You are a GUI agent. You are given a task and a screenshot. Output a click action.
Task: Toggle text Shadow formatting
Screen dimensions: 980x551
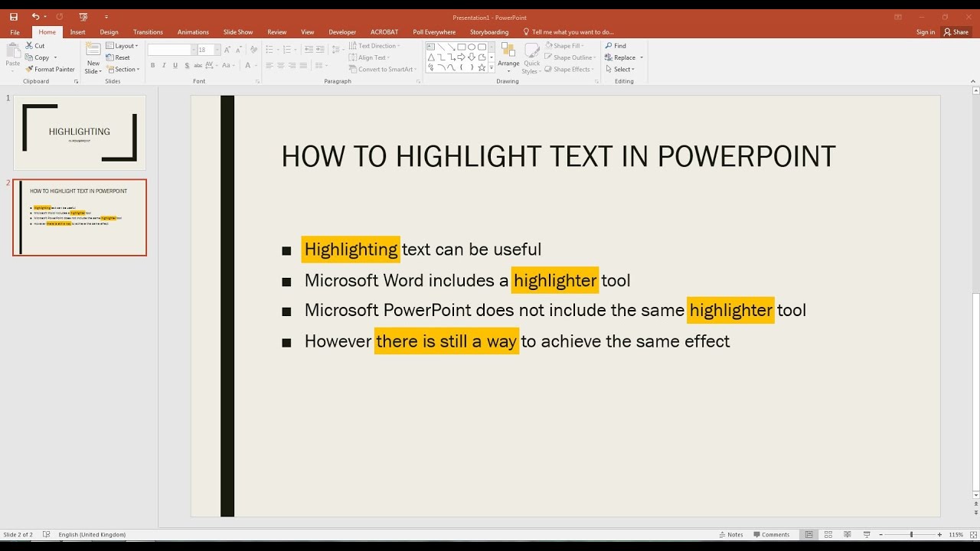pyautogui.click(x=187, y=66)
